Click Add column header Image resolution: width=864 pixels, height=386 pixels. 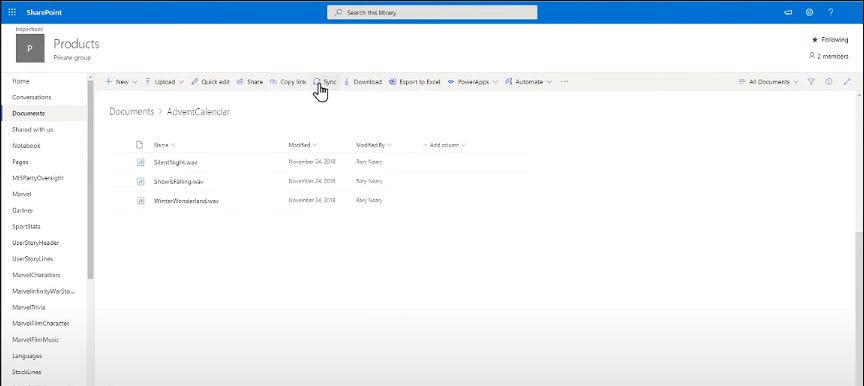445,145
